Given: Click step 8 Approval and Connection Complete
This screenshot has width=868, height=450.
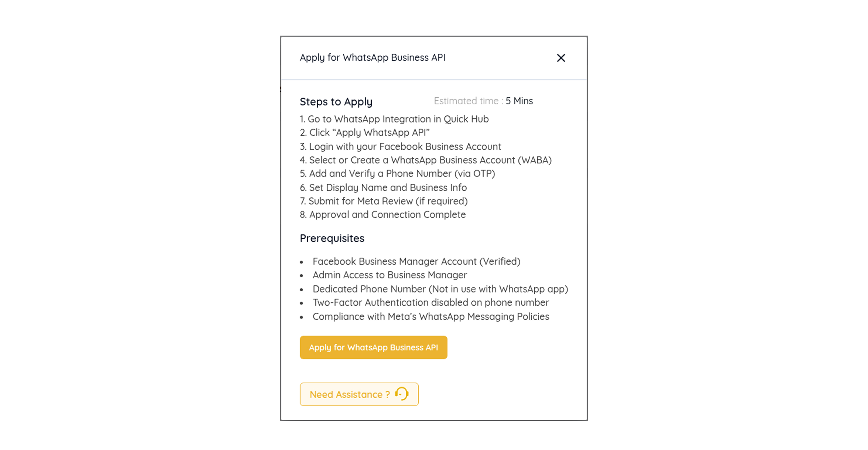Looking at the screenshot, I should [x=383, y=215].
